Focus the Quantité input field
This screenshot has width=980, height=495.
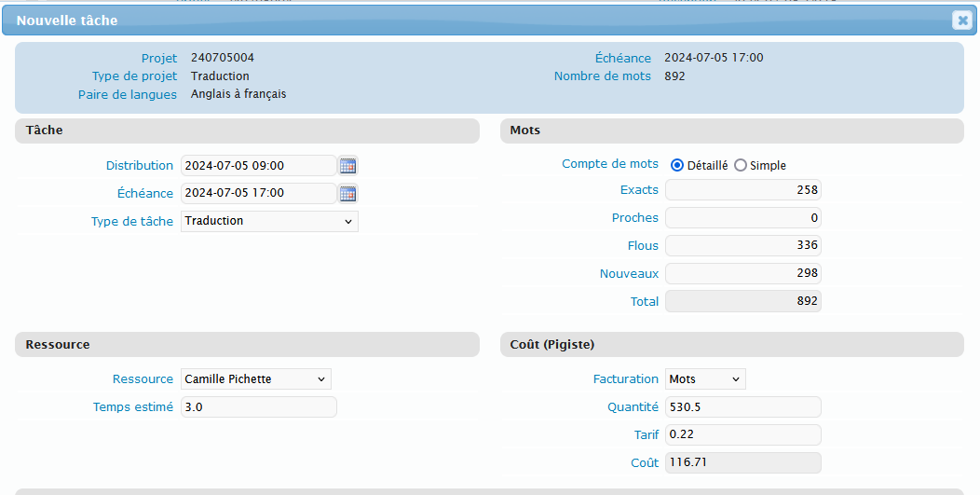[742, 407]
